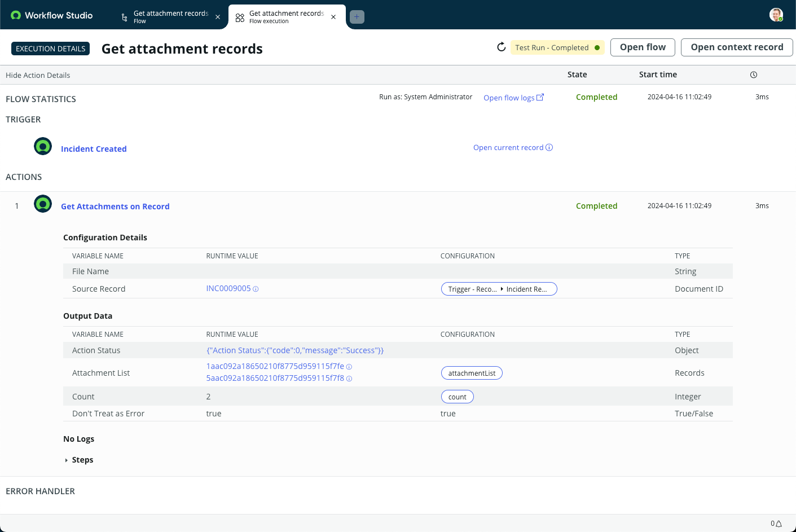796x532 pixels.
Task: Switch to the Get attachment records Flow tab
Action: 170,17
